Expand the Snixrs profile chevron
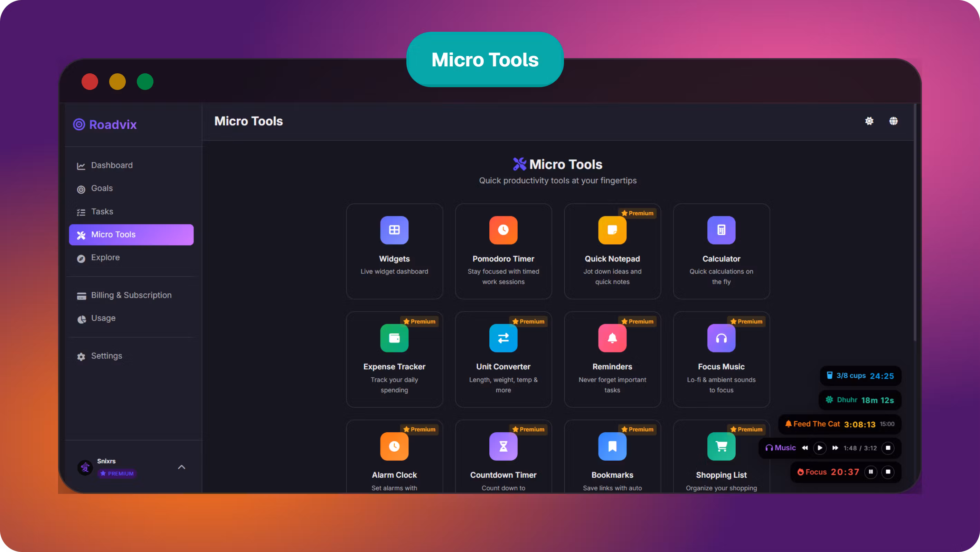 [182, 467]
